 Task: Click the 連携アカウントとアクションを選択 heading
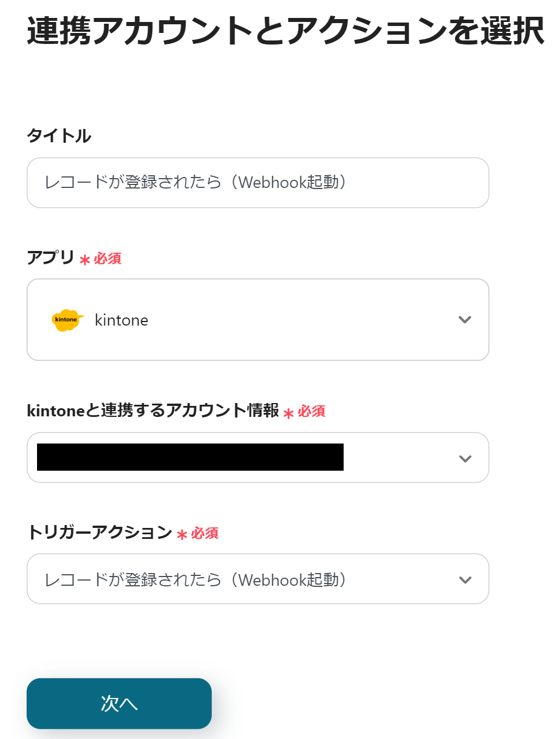click(x=285, y=31)
